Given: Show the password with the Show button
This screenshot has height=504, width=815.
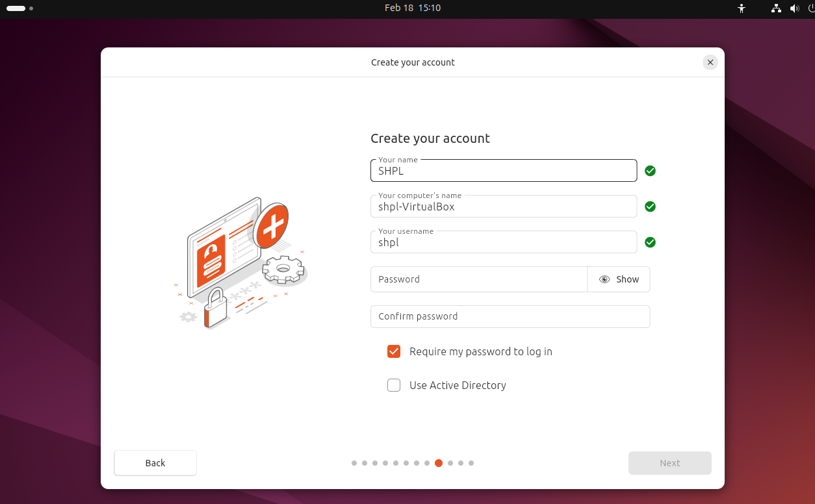Looking at the screenshot, I should coord(619,279).
